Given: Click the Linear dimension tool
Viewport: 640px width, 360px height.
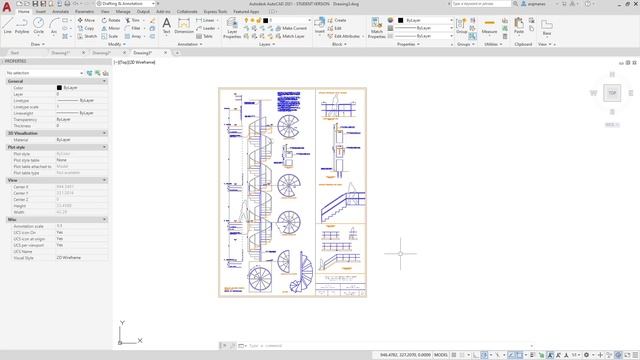Looking at the screenshot, I should coord(205,20).
